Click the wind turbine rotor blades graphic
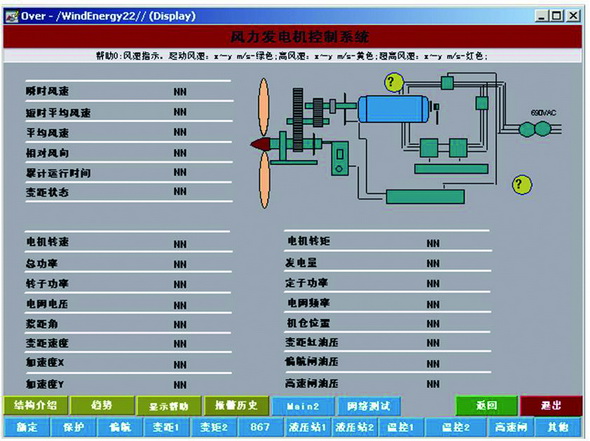This screenshot has height=441, width=590. click(x=264, y=143)
